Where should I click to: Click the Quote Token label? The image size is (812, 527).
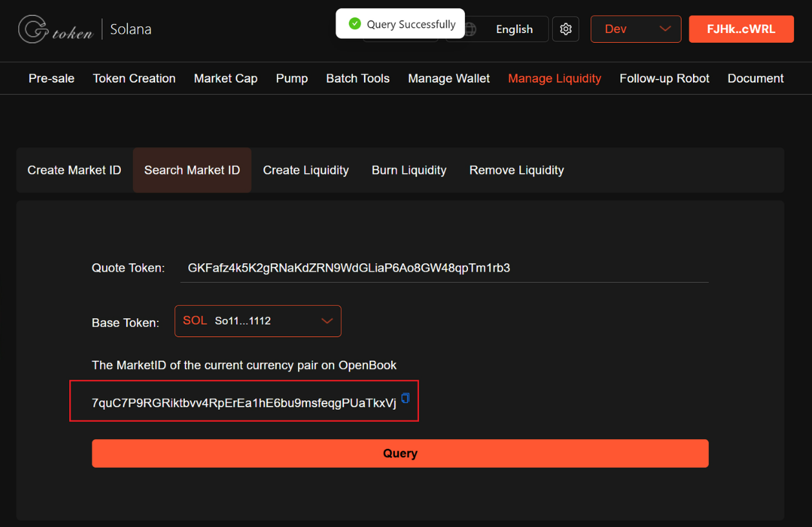(x=128, y=268)
